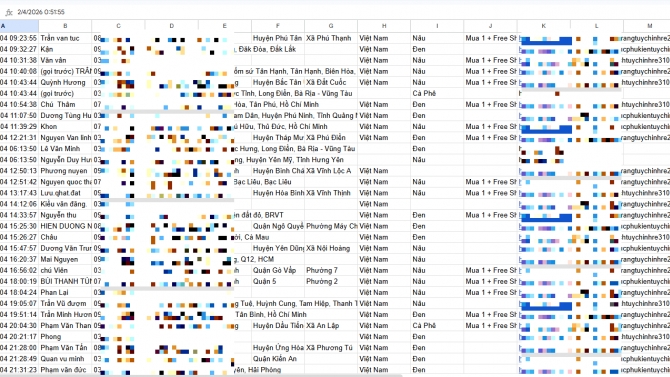This screenshot has height=377, width=670.
Task: Select column A header
Action: pyautogui.click(x=19, y=26)
